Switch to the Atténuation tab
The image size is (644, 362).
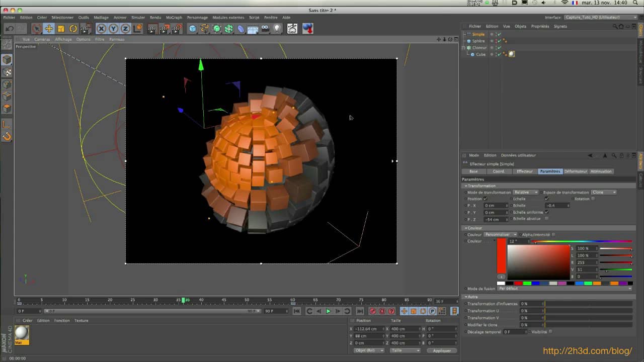(x=601, y=171)
